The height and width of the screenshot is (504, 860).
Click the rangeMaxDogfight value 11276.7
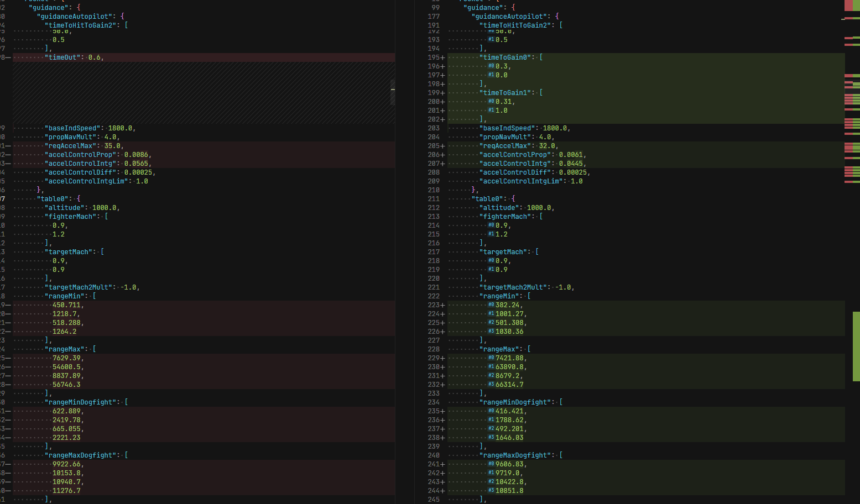tap(66, 491)
